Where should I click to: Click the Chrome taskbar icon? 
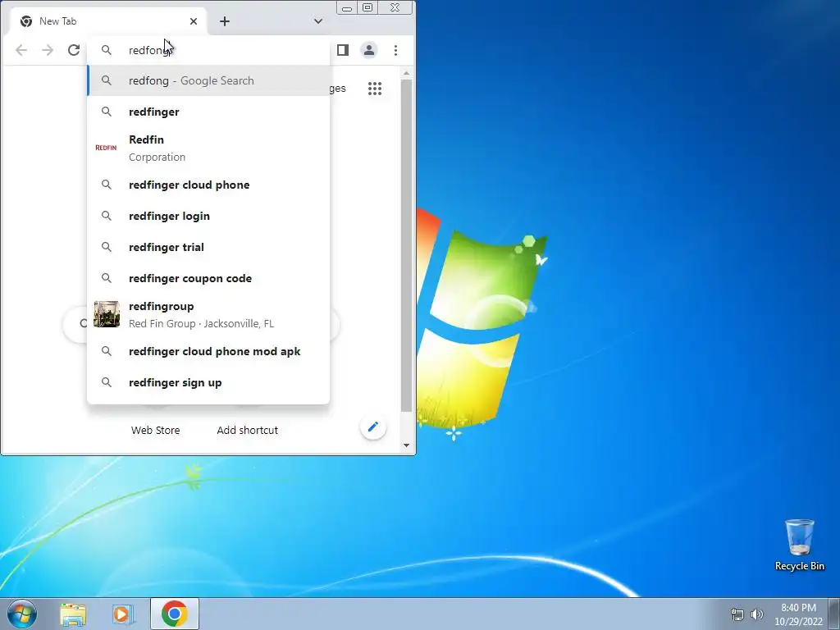point(175,614)
